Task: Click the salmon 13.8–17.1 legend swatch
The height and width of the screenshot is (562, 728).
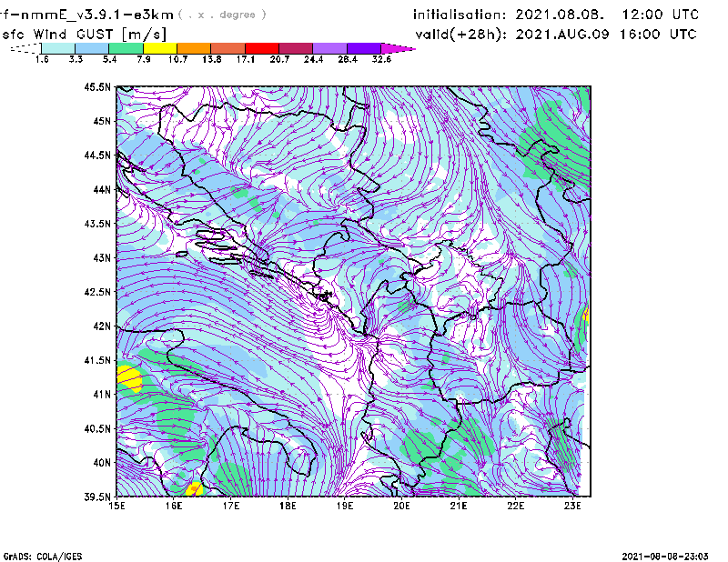Action: coord(228,48)
